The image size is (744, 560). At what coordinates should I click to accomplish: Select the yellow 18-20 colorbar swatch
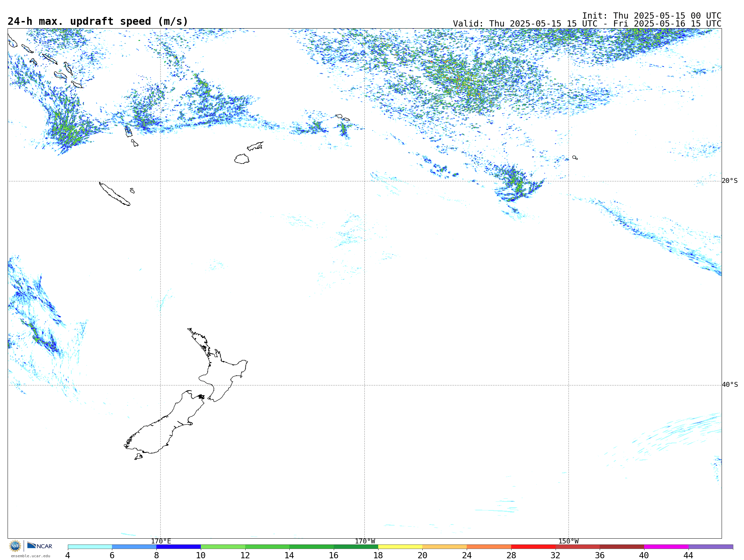click(400, 547)
